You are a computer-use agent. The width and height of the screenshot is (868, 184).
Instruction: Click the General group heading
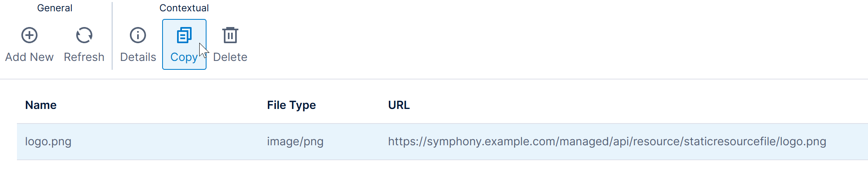[55, 8]
